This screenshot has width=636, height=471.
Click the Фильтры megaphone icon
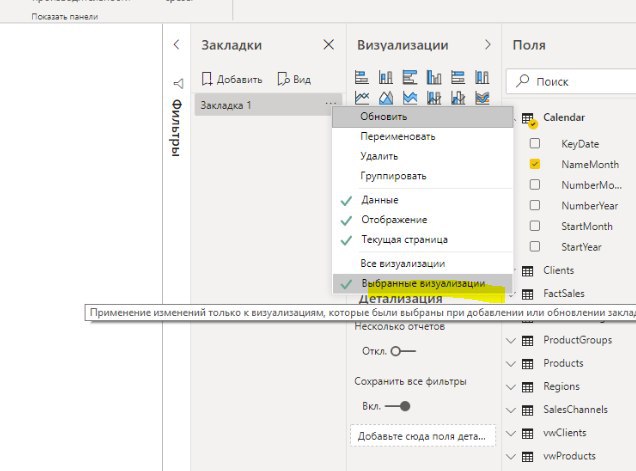178,84
